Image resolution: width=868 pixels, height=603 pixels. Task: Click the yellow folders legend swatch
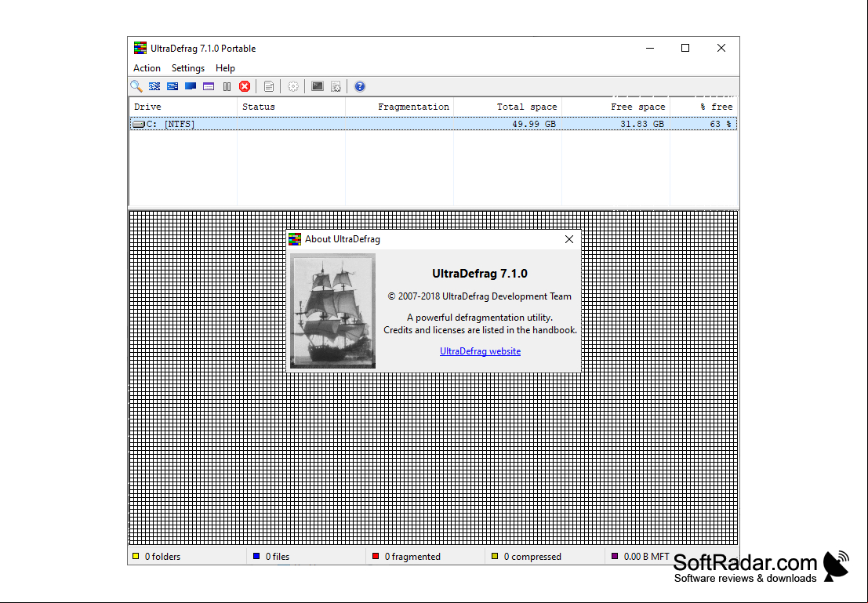136,556
